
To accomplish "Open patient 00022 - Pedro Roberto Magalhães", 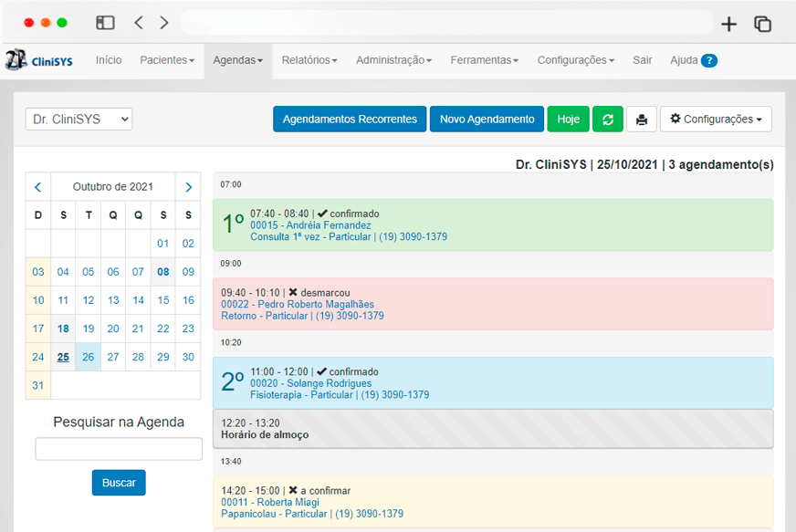I will [x=298, y=305].
